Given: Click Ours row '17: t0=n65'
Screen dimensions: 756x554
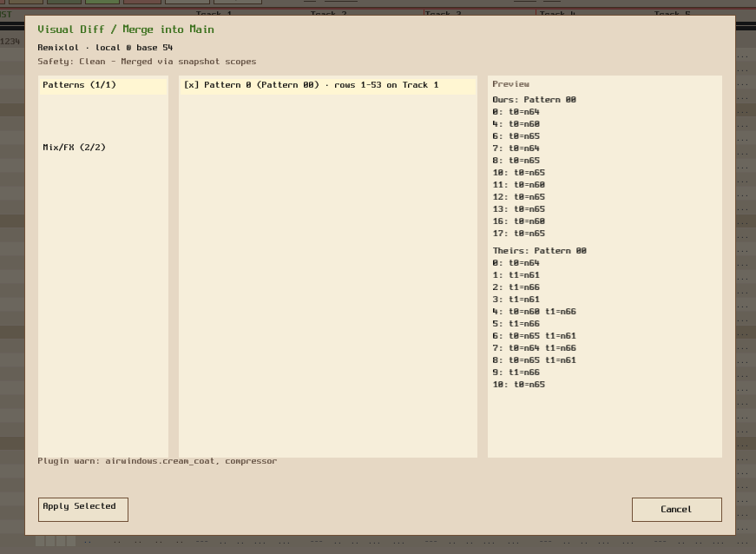Looking at the screenshot, I should click(519, 234).
